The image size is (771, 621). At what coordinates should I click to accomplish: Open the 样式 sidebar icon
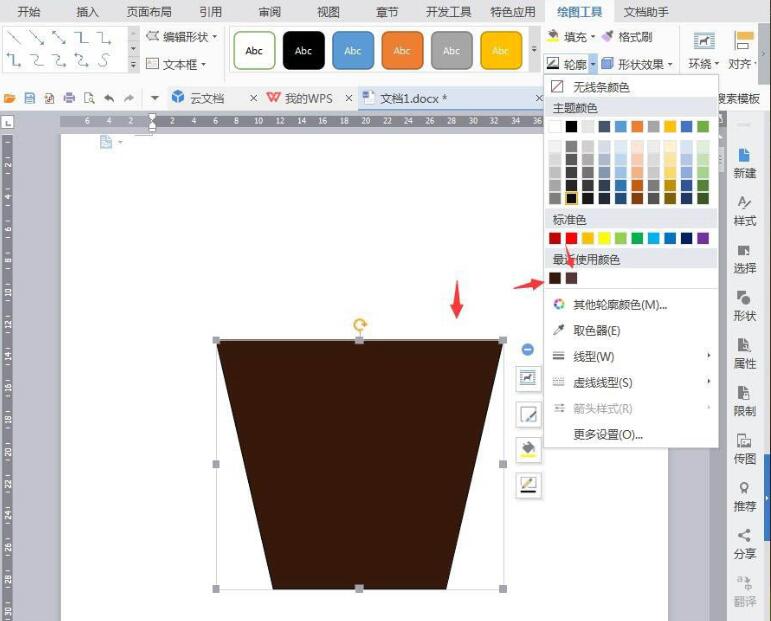[x=745, y=210]
